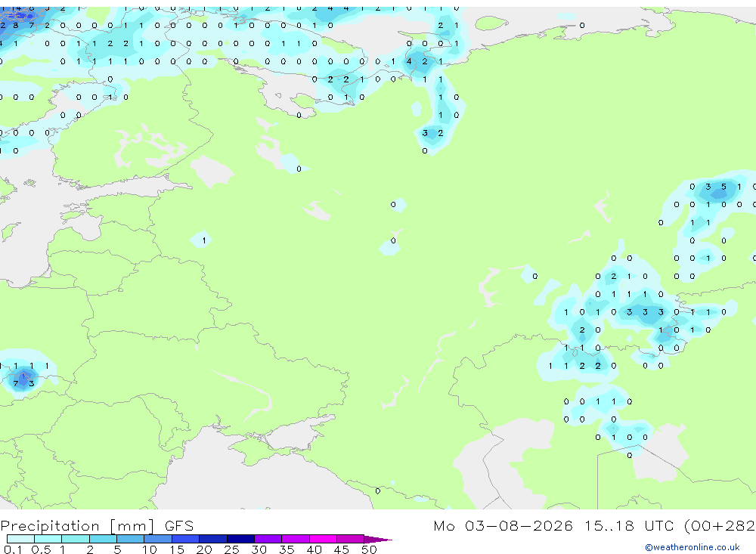This screenshot has height=554, width=756.
Task: Click the '15..18 UTC' time range text
Action: tap(628, 525)
